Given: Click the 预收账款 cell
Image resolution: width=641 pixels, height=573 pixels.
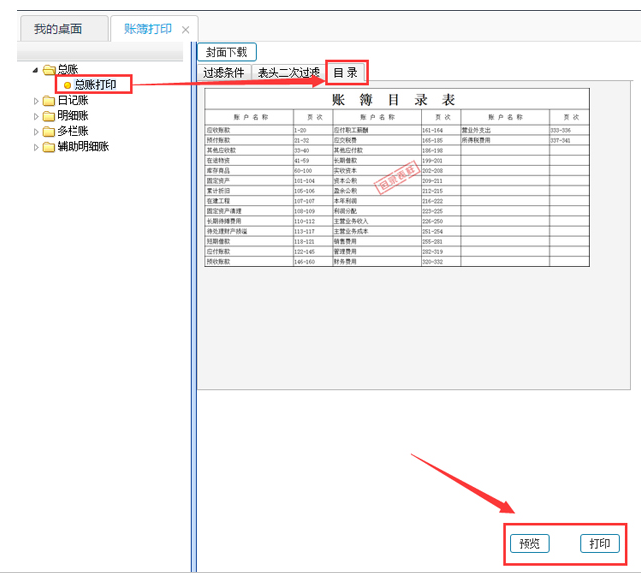Looking at the screenshot, I should tap(249, 262).
